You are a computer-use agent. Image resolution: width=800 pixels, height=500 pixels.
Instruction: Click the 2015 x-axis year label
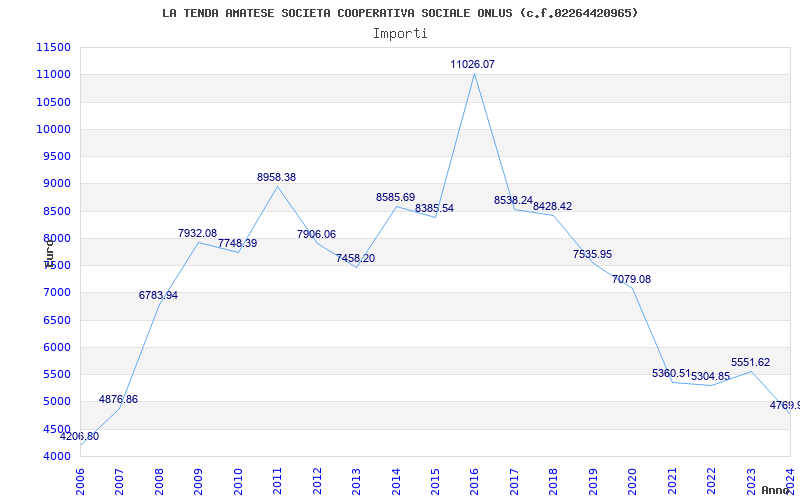tap(435, 482)
